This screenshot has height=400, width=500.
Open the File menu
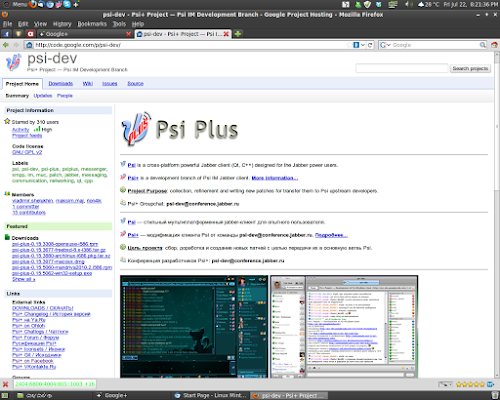(7, 24)
